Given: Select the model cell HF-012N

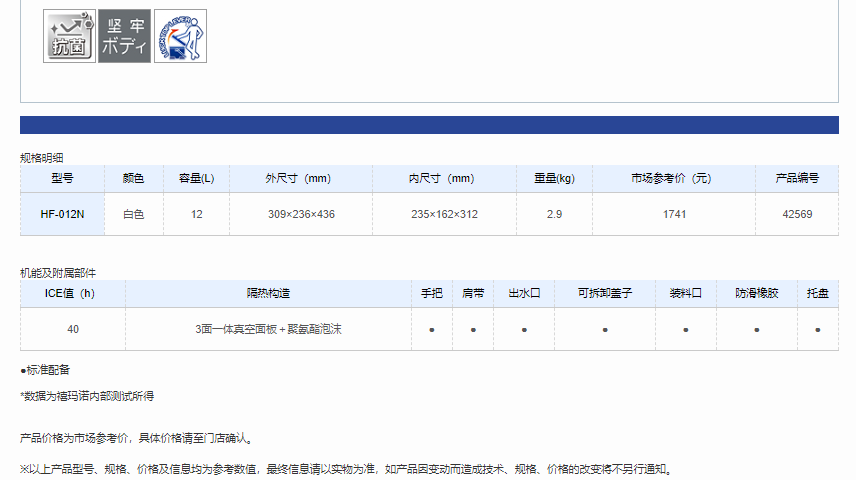Looking at the screenshot, I should coord(62,214).
